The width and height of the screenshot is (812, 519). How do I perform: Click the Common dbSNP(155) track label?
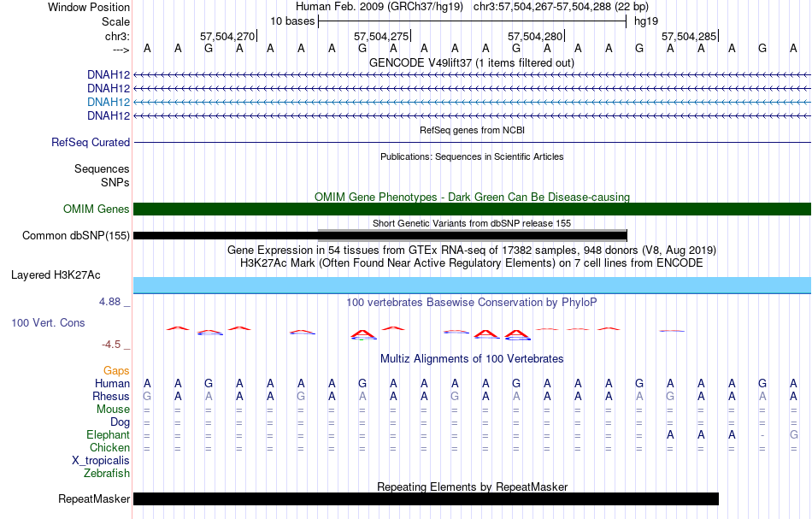(75, 236)
